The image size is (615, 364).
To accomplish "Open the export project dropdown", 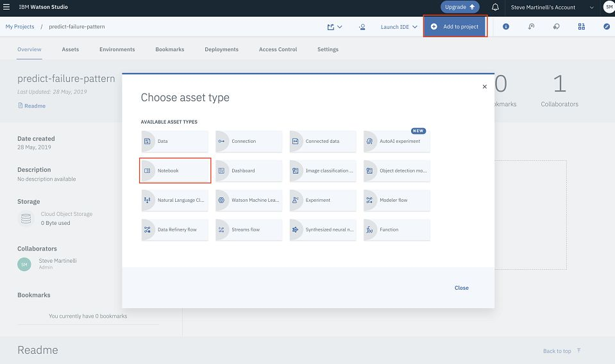I will (x=335, y=27).
